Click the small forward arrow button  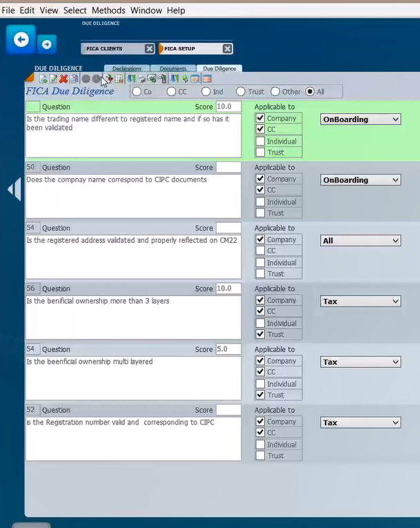47,45
